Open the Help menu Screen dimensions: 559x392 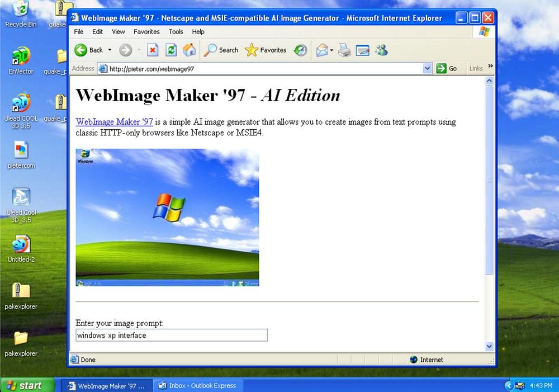point(198,32)
